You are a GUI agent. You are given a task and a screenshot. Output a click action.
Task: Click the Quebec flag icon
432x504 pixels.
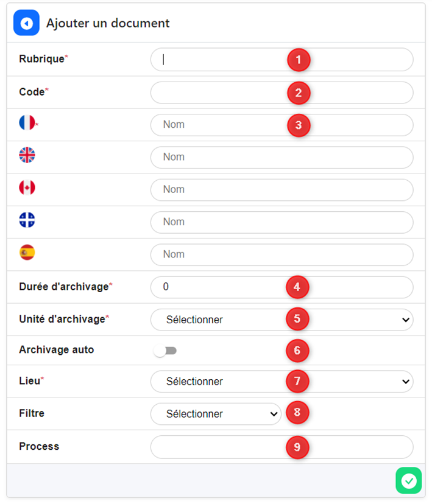27,220
